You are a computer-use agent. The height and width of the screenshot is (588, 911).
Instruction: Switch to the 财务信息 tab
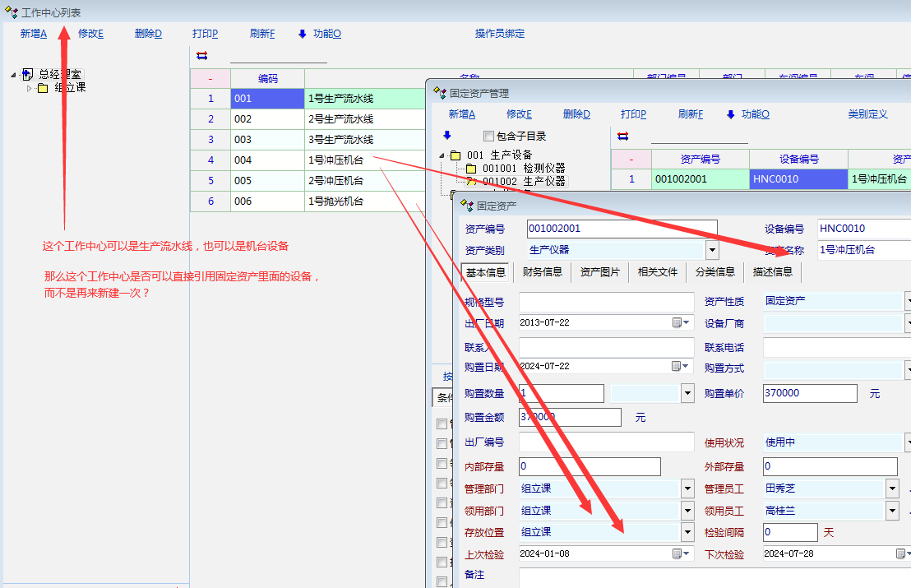[542, 272]
